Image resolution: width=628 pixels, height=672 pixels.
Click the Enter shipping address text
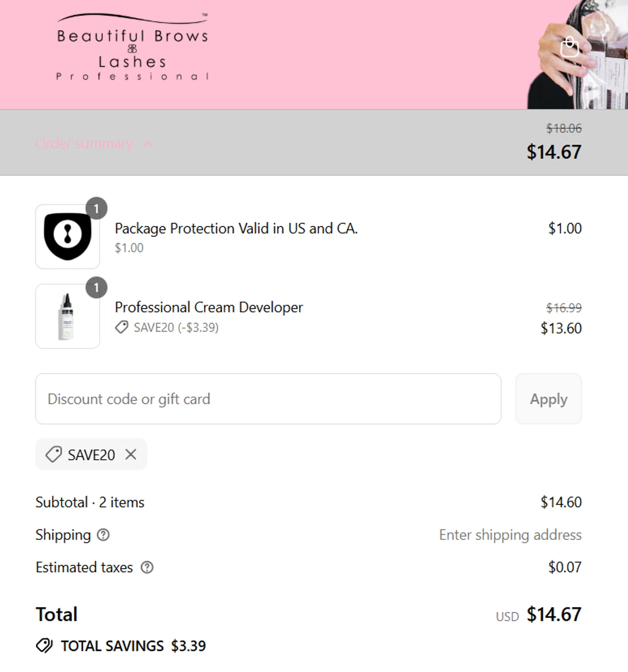point(510,535)
